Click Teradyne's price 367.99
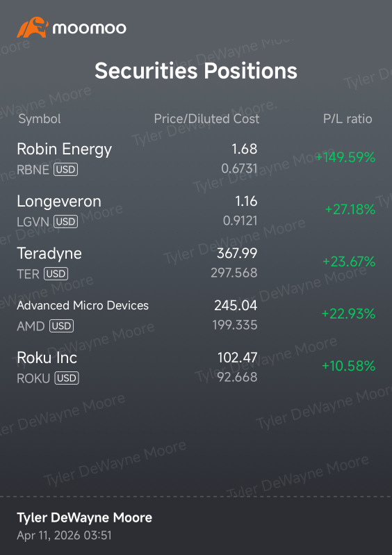This screenshot has height=555, width=392. [237, 253]
